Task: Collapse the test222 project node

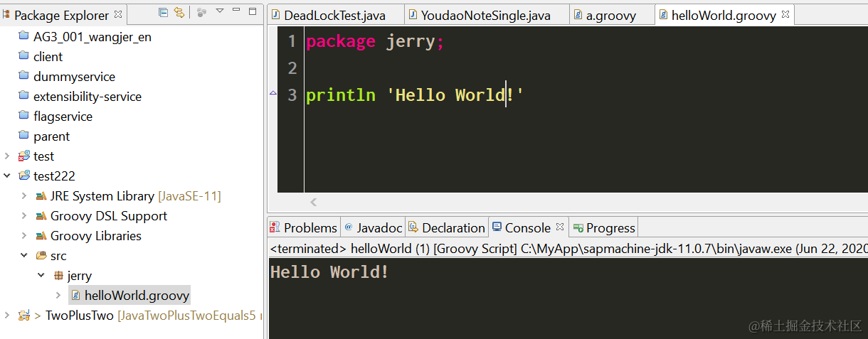Action: click(7, 176)
